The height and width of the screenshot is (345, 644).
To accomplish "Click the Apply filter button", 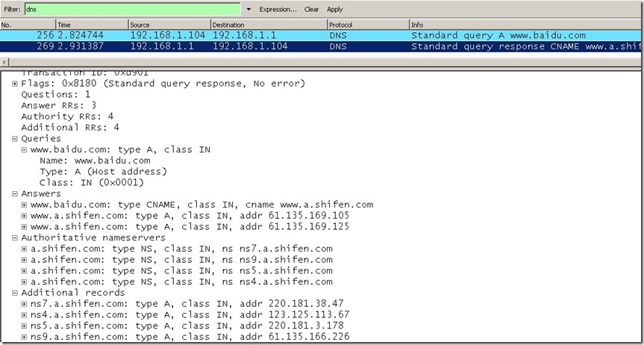I will pyautogui.click(x=335, y=10).
